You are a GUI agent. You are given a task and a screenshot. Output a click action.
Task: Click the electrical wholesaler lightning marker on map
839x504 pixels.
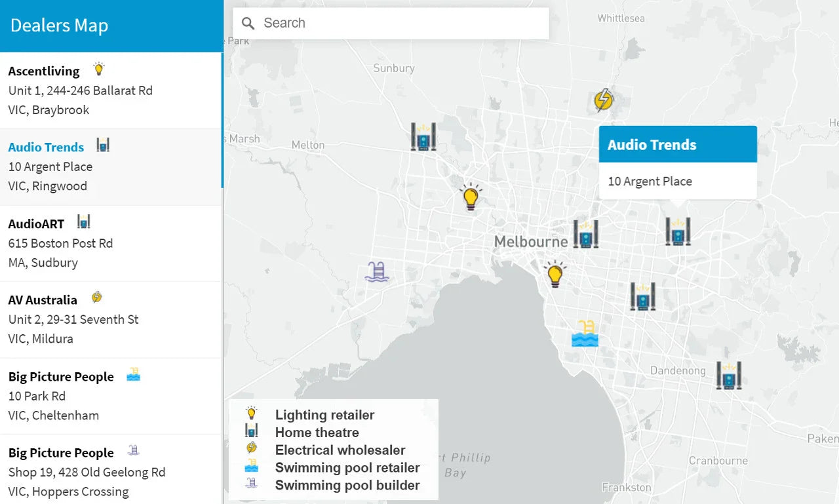pyautogui.click(x=603, y=100)
